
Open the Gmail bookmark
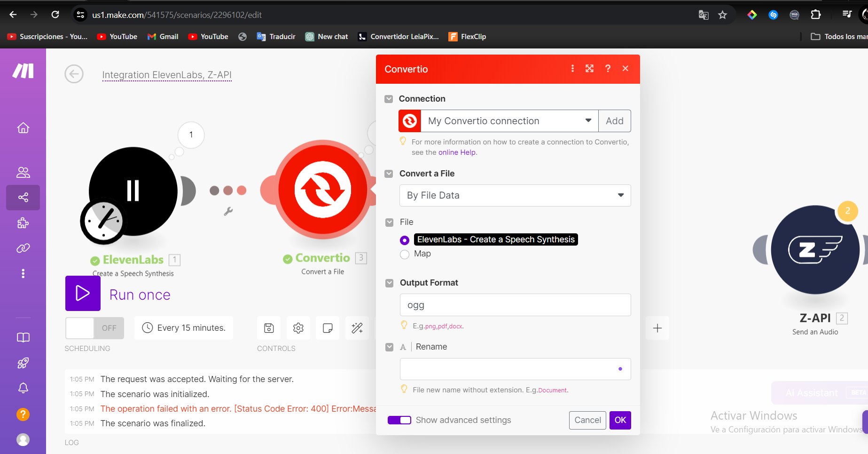[163, 37]
